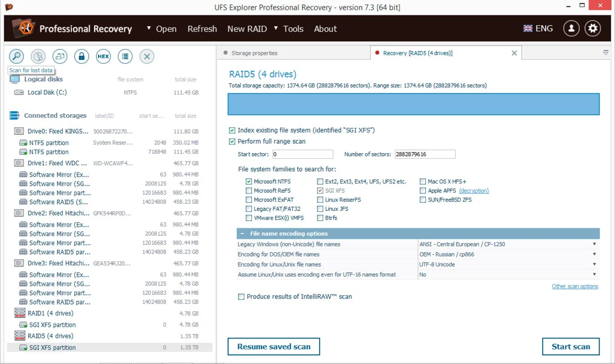Viewport: 615px width, 364px height.
Task: Select SGI XFS partition under RAID5
Action: tap(110, 348)
